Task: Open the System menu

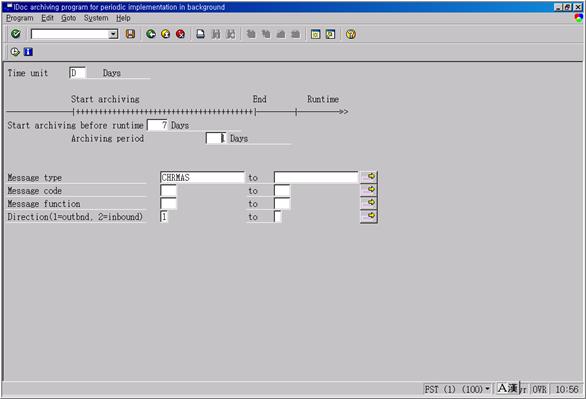Action: (x=96, y=18)
